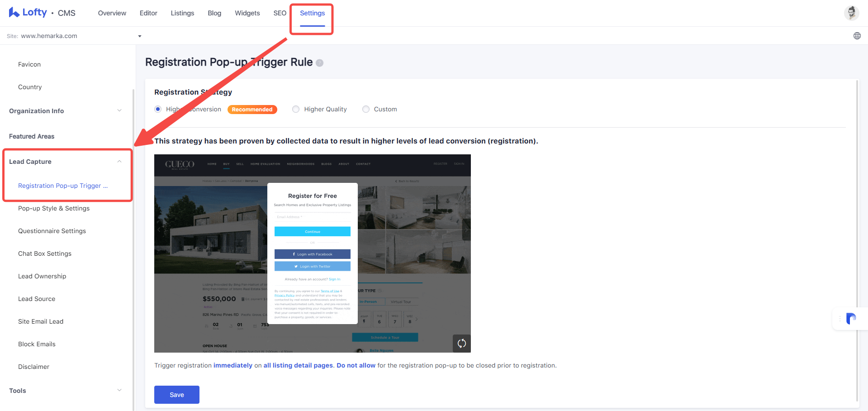The height and width of the screenshot is (411, 868).
Task: Open the Listings tab
Action: (182, 13)
